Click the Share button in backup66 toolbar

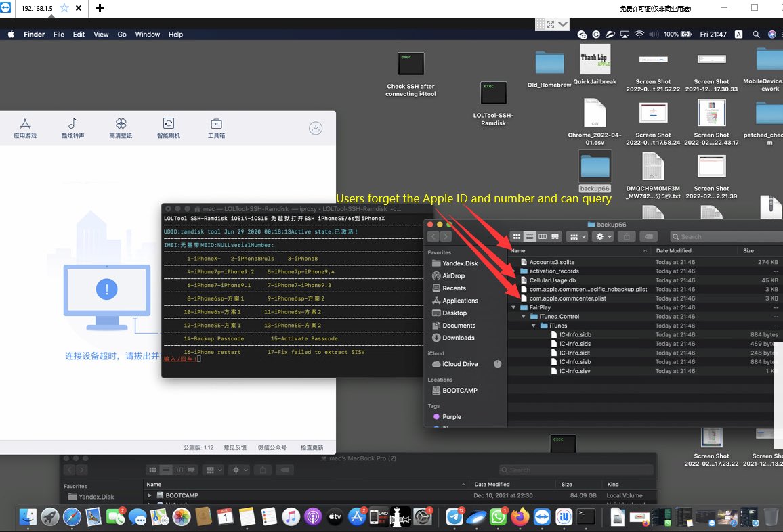(627, 236)
